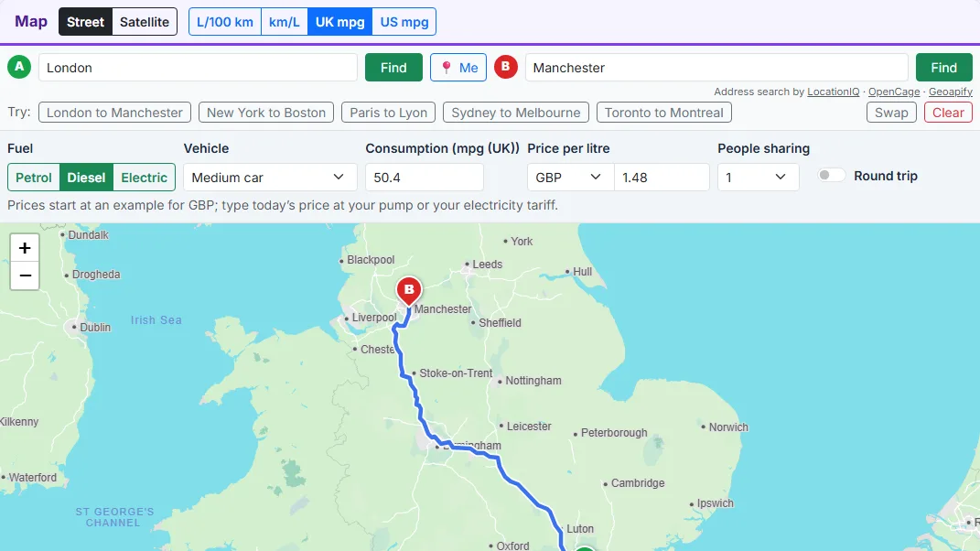Click the destination field containing Manchester
This screenshot has height=551, width=980.
[716, 68]
